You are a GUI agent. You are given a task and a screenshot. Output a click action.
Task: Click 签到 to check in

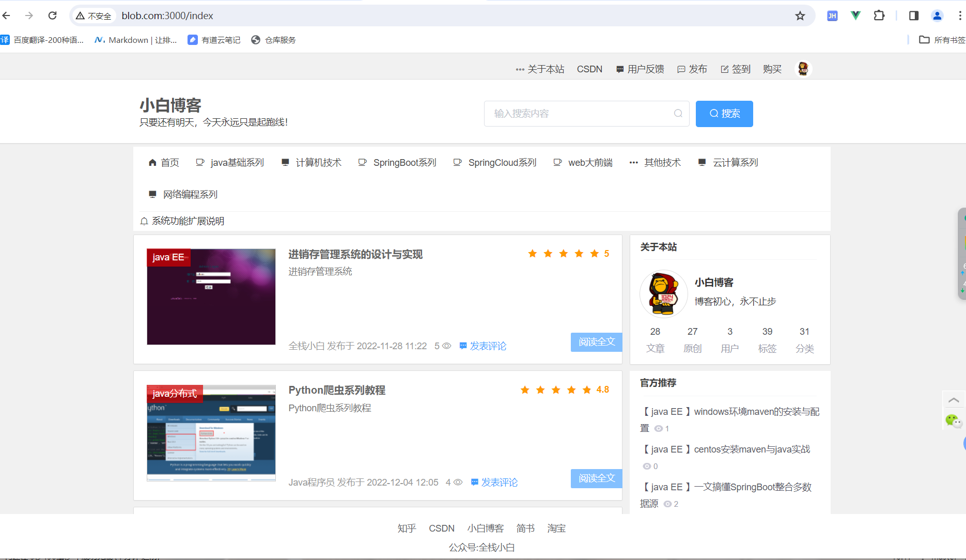[736, 69]
